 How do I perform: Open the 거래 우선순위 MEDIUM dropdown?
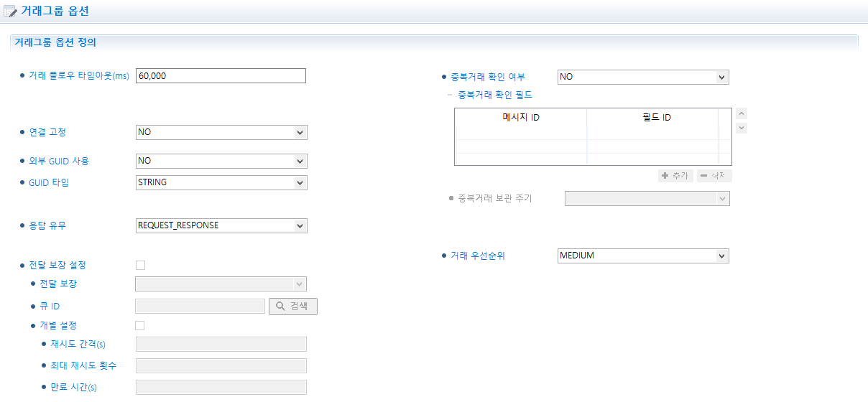pyautogui.click(x=643, y=256)
